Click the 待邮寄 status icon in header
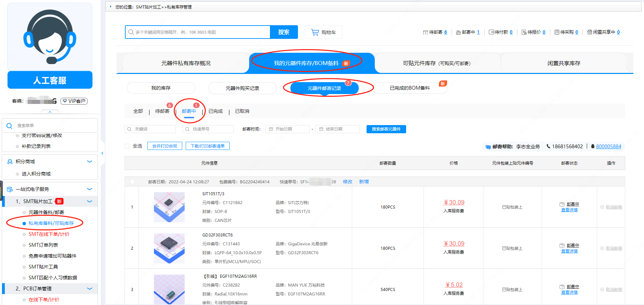The width and height of the screenshot is (644, 305). (425, 32)
